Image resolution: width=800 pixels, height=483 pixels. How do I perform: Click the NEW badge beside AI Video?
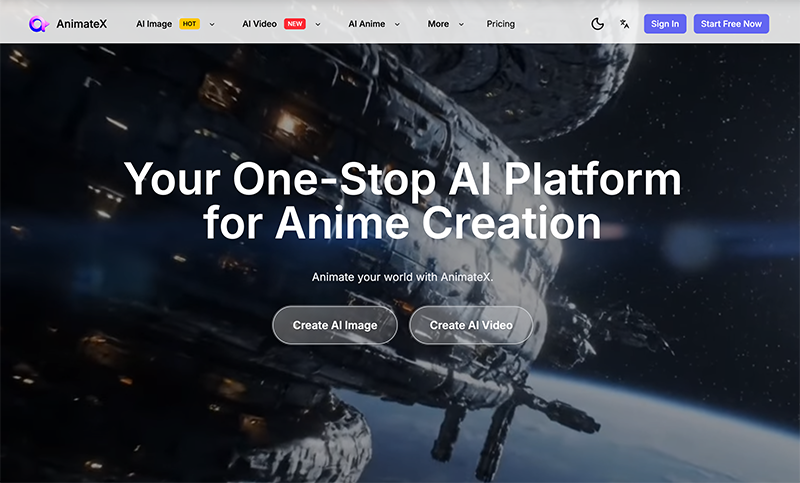pyautogui.click(x=295, y=24)
